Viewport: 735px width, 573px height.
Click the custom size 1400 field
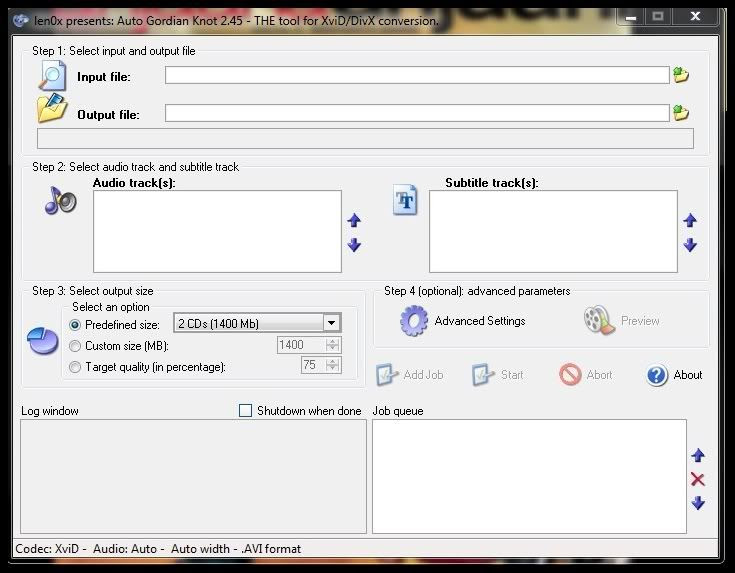[x=301, y=345]
